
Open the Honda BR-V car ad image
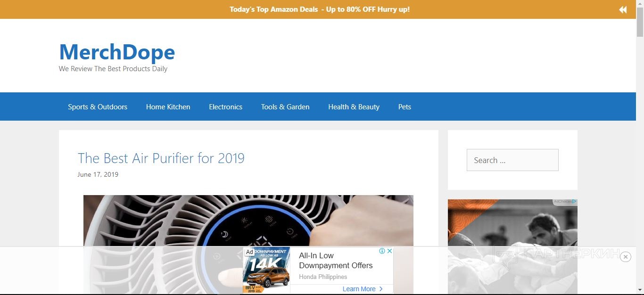[266, 270]
